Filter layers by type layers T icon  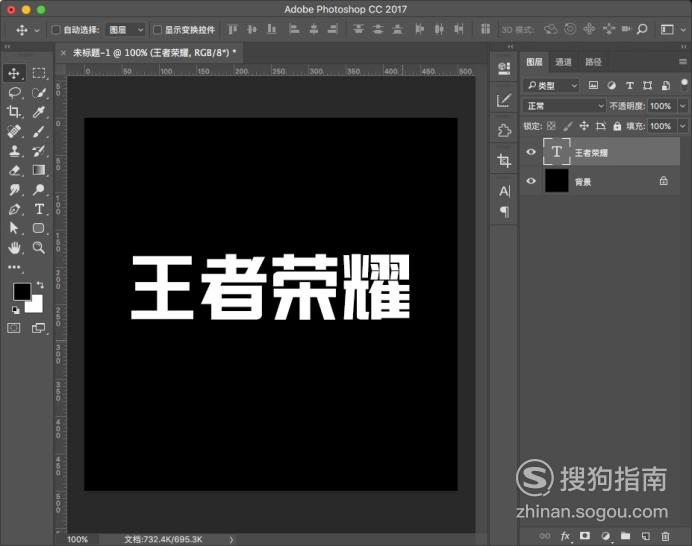[630, 85]
